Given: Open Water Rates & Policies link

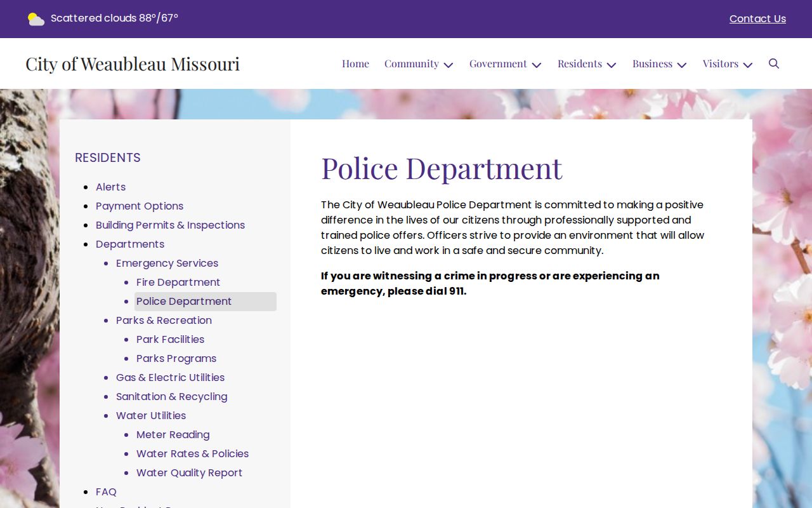Looking at the screenshot, I should (192, 453).
